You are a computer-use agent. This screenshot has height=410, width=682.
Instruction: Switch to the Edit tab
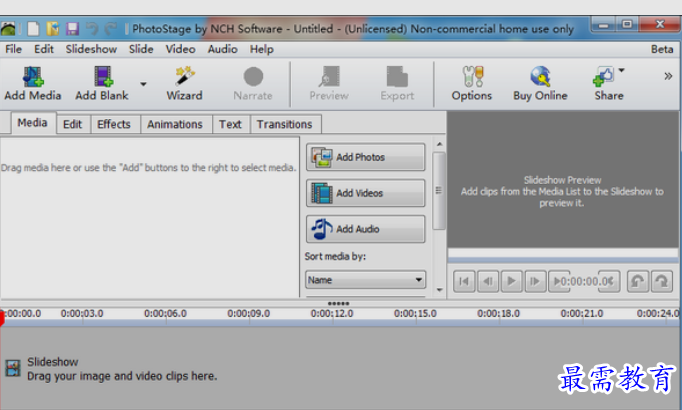click(x=73, y=124)
